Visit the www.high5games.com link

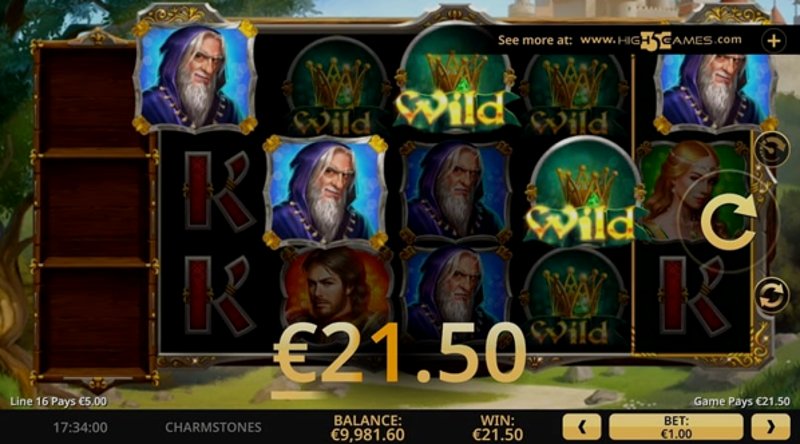pos(661,40)
